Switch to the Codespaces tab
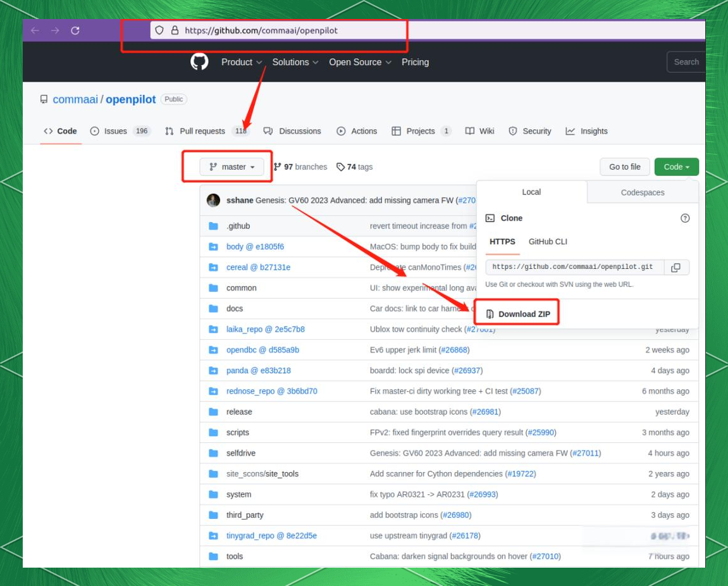The image size is (728, 586). point(642,192)
